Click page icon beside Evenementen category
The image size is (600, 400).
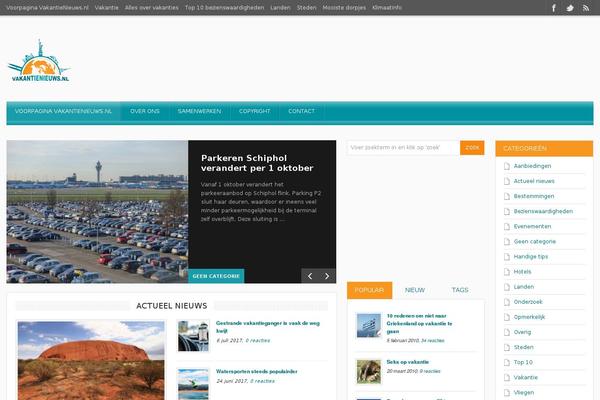tap(507, 226)
